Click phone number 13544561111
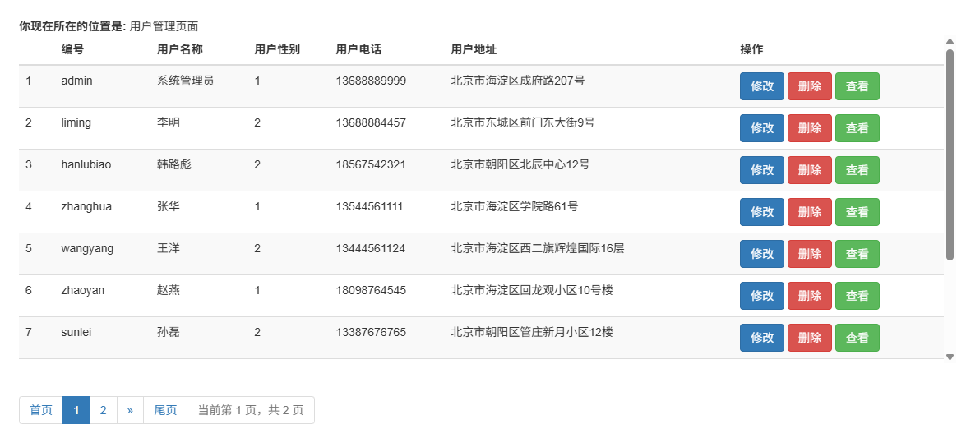The width and height of the screenshot is (980, 438). pyautogui.click(x=369, y=206)
